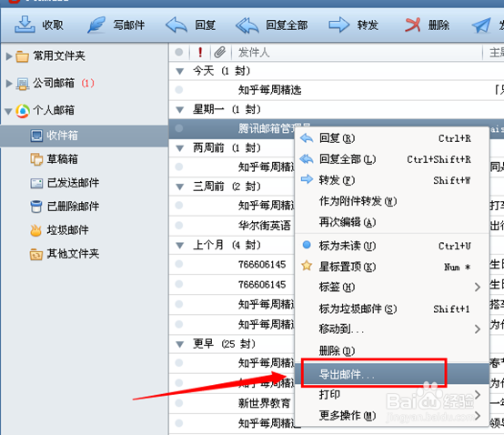The height and width of the screenshot is (435, 504).
Task: Click the 已发送邮件 sent mail icon
Action: click(x=36, y=183)
